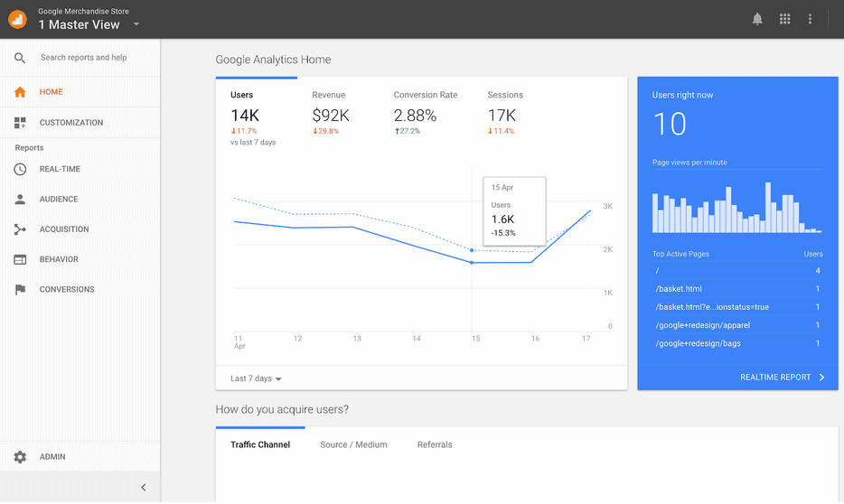Screen dimensions: 844x504
Task: Click the 15 Apr point on dotted line
Action: click(x=472, y=250)
